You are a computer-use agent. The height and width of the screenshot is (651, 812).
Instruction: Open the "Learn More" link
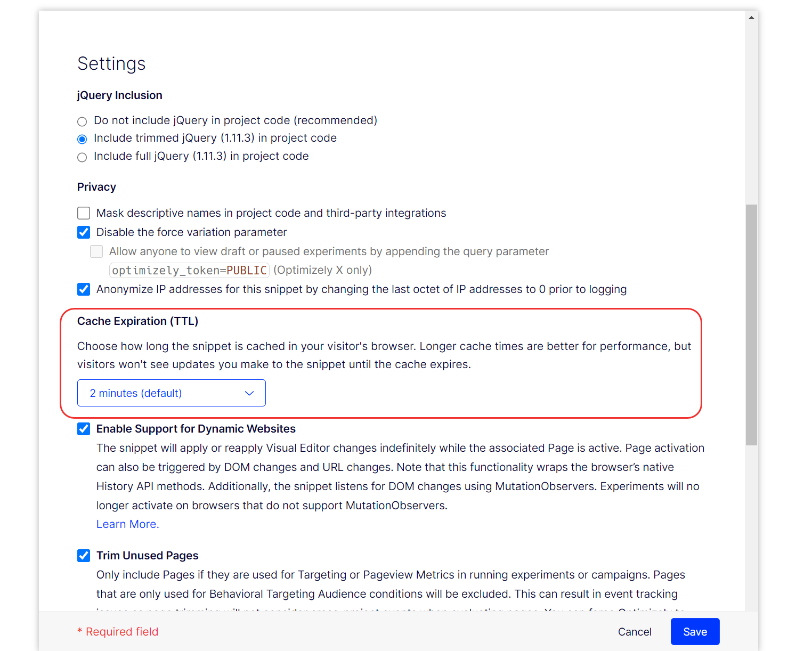click(127, 524)
